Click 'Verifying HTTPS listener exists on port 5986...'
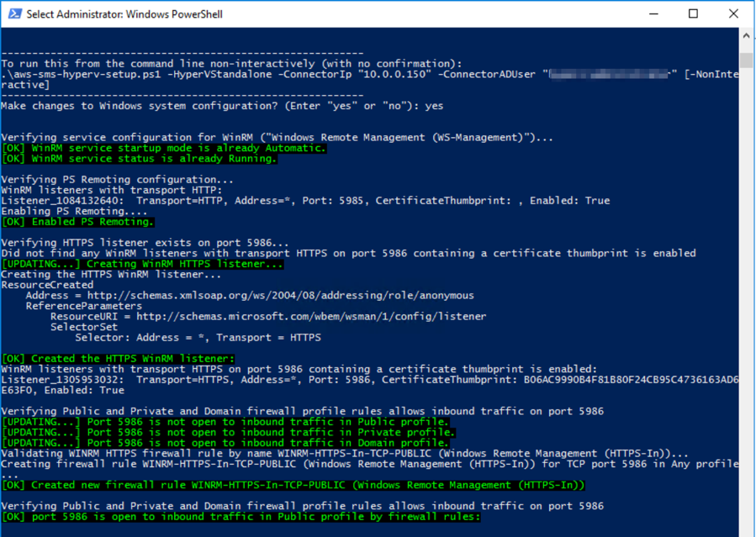This screenshot has width=756, height=537. point(145,243)
